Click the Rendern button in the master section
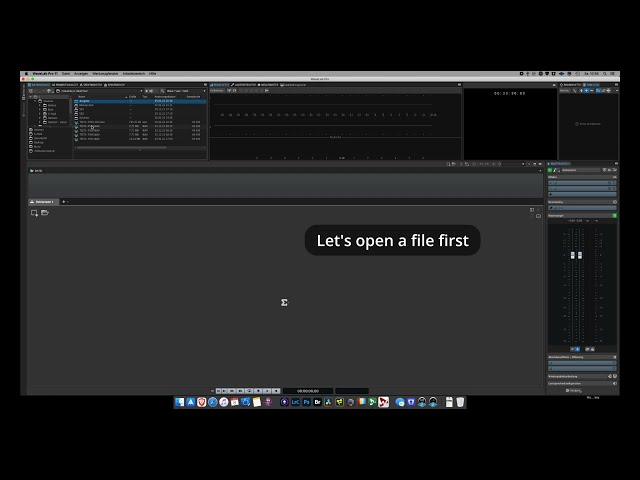This screenshot has height=480, width=640. (x=574, y=391)
